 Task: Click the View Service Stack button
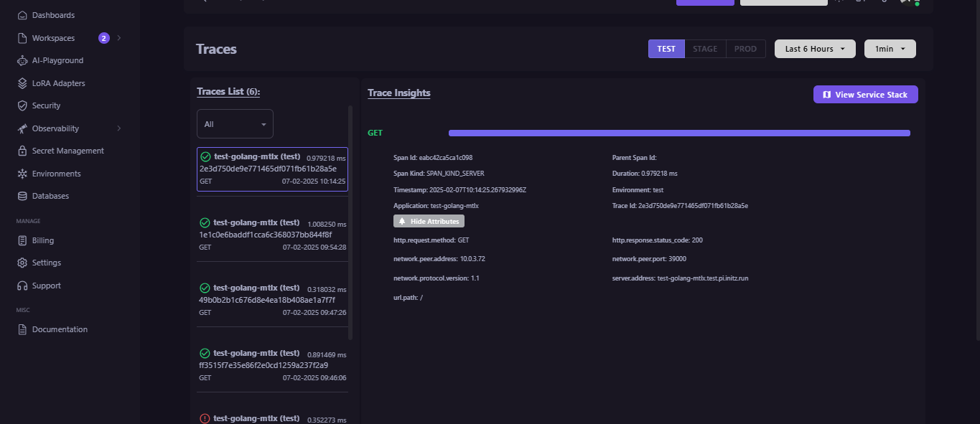point(866,95)
